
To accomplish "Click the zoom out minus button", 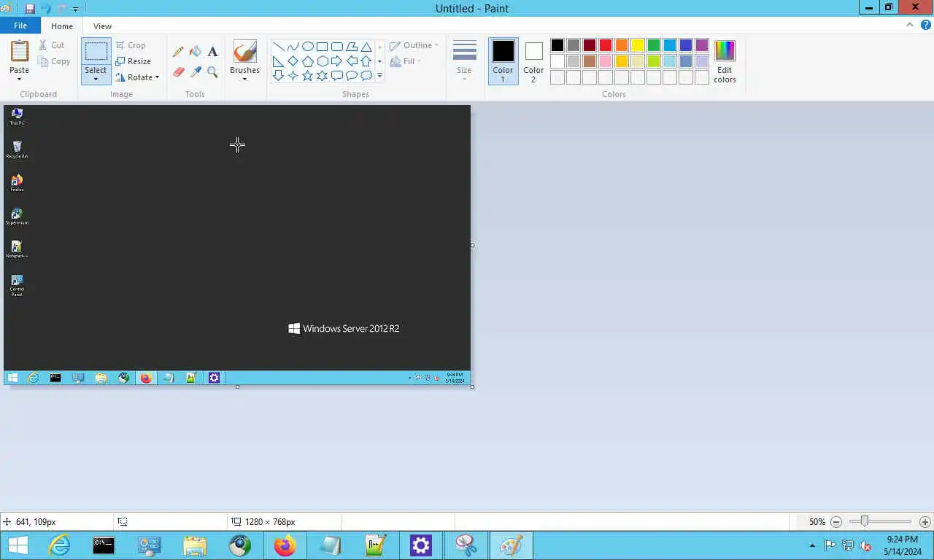I will pos(836,522).
